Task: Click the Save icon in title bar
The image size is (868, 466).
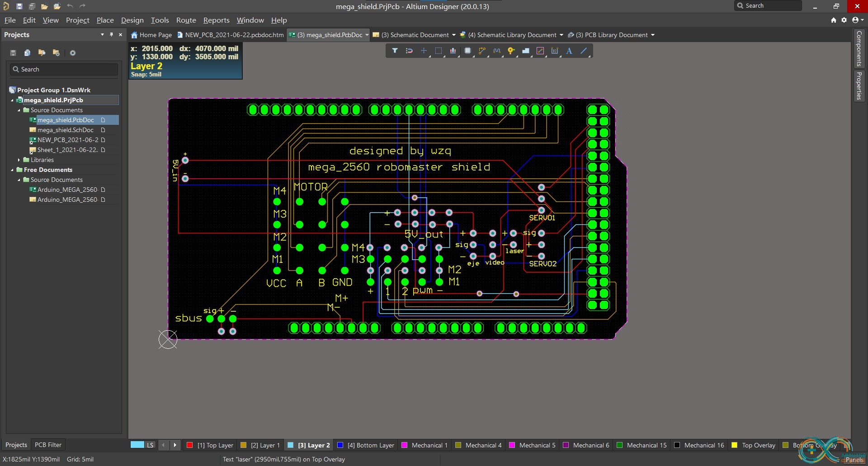Action: [19, 6]
